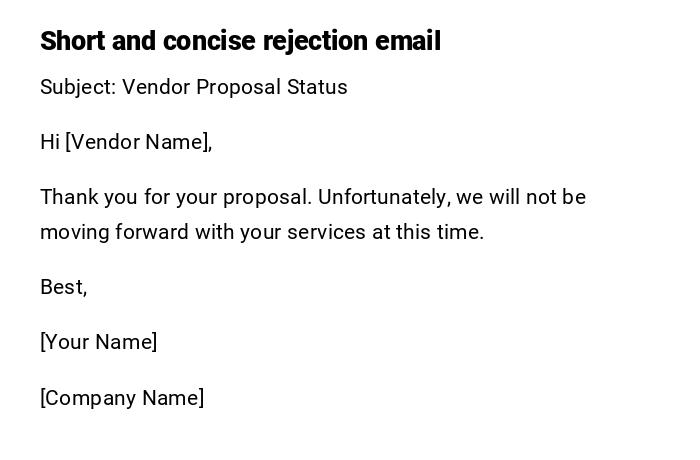
Task: Click the greeting word 'Hi'
Action: click(x=50, y=142)
